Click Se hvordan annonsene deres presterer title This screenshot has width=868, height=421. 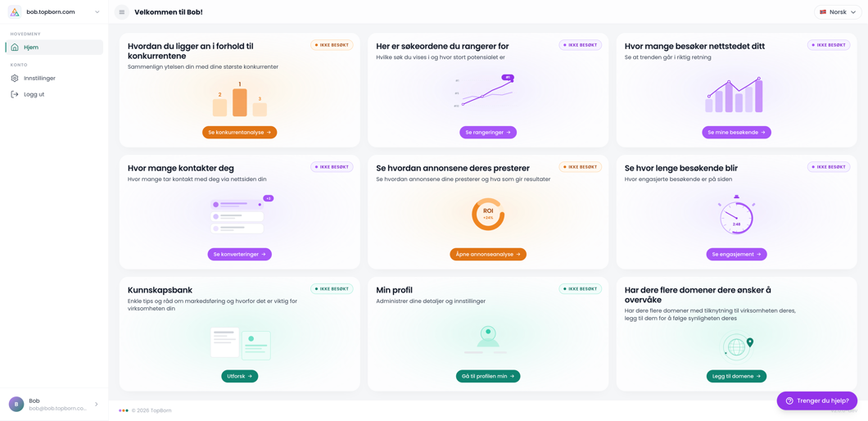[453, 168]
